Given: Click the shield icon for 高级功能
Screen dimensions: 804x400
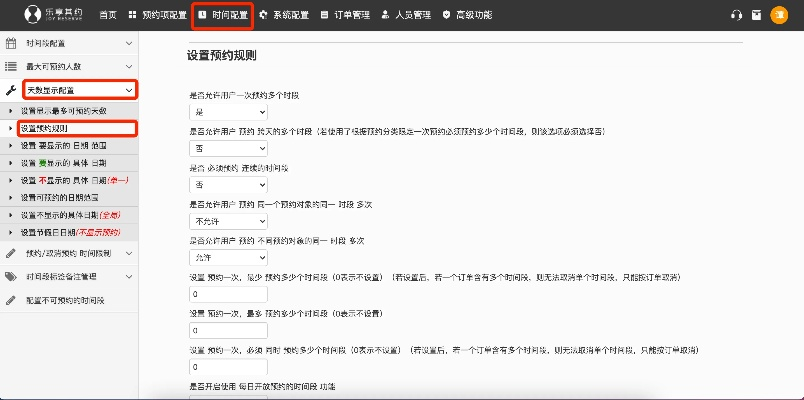Looking at the screenshot, I should point(447,15).
